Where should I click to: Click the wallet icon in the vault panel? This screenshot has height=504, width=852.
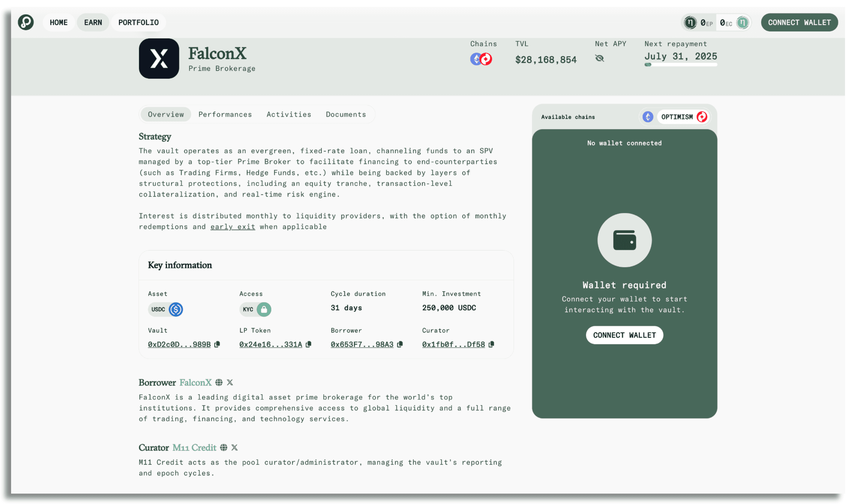625,240
